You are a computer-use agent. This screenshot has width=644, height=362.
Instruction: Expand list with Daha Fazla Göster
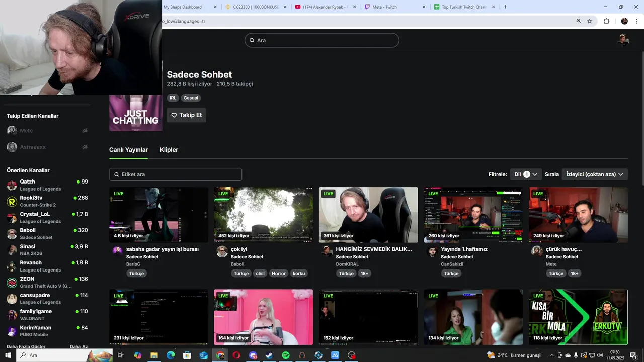(x=26, y=346)
